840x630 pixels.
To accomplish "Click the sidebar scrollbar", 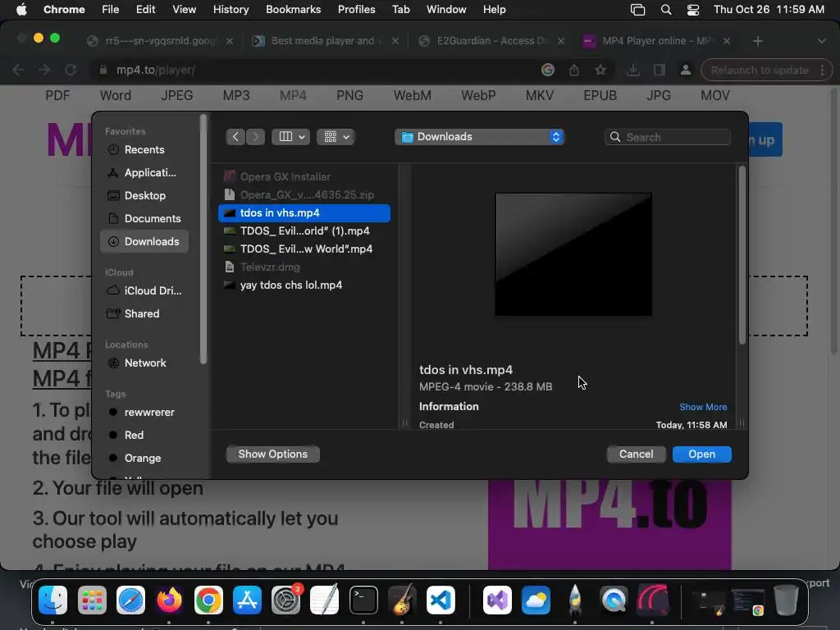I will [203, 239].
